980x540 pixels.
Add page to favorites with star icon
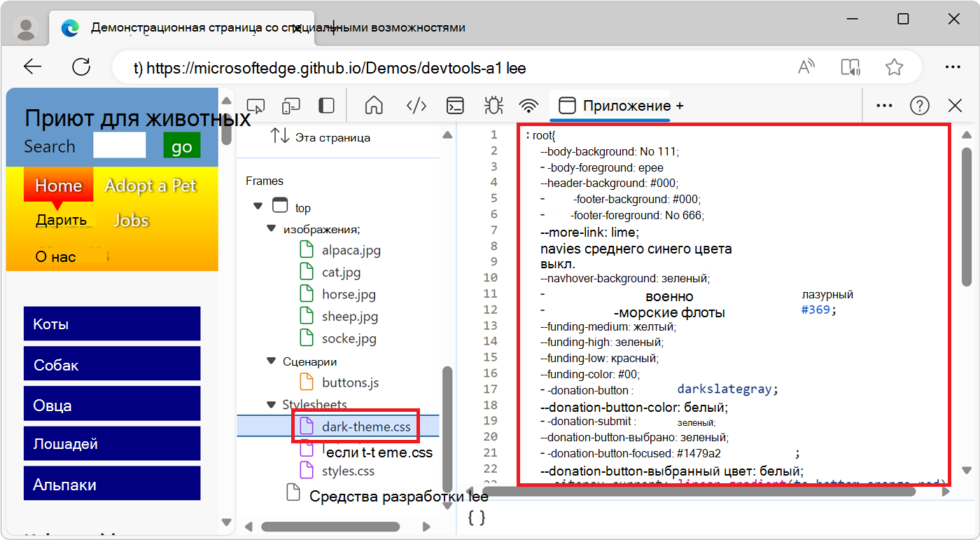[x=894, y=67]
